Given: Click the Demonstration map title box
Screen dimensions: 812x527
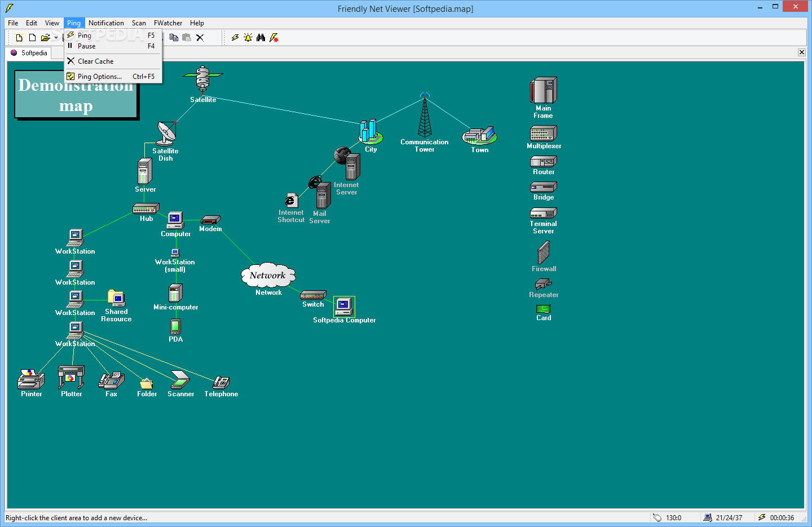Looking at the screenshot, I should coord(76,95).
